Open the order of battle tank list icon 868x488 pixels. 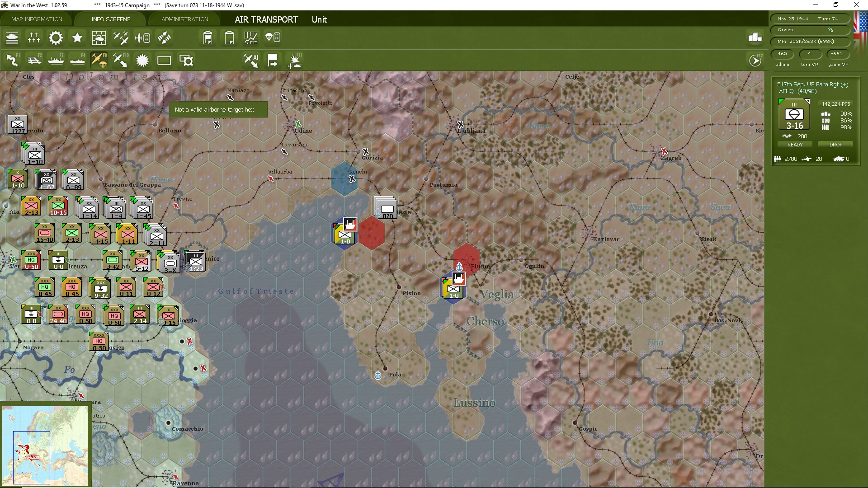(12, 38)
